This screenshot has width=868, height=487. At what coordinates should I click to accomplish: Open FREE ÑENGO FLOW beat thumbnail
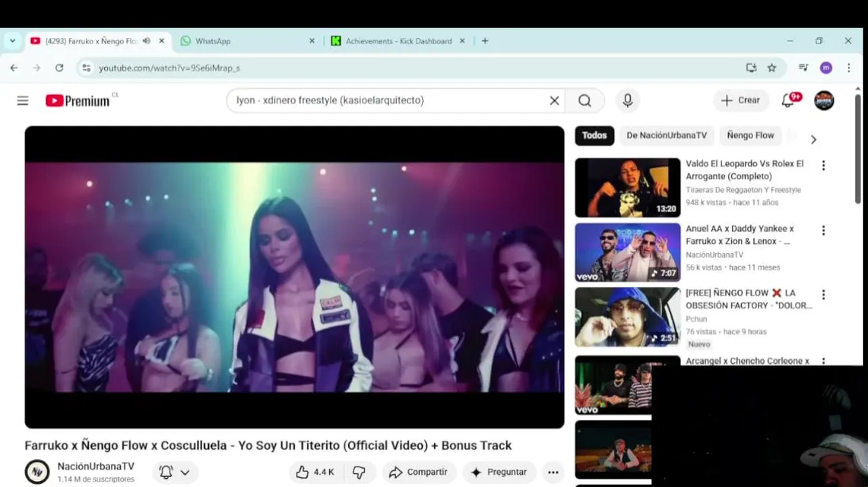pos(627,317)
